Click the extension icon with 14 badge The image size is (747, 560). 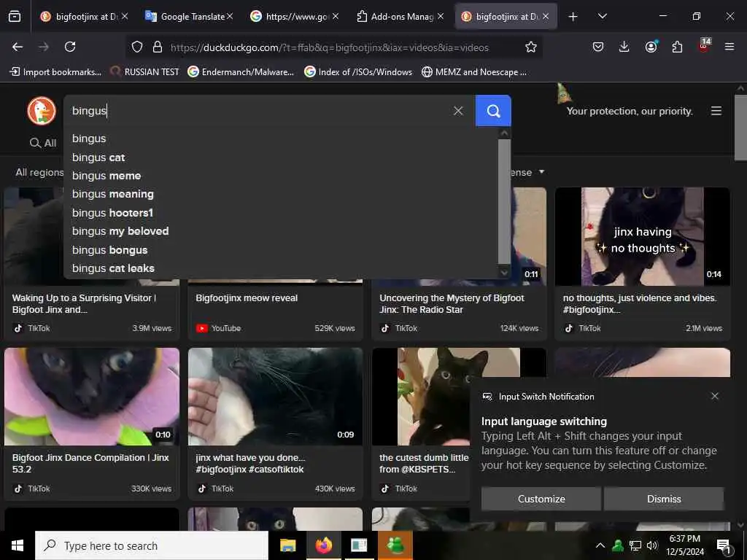click(x=704, y=46)
